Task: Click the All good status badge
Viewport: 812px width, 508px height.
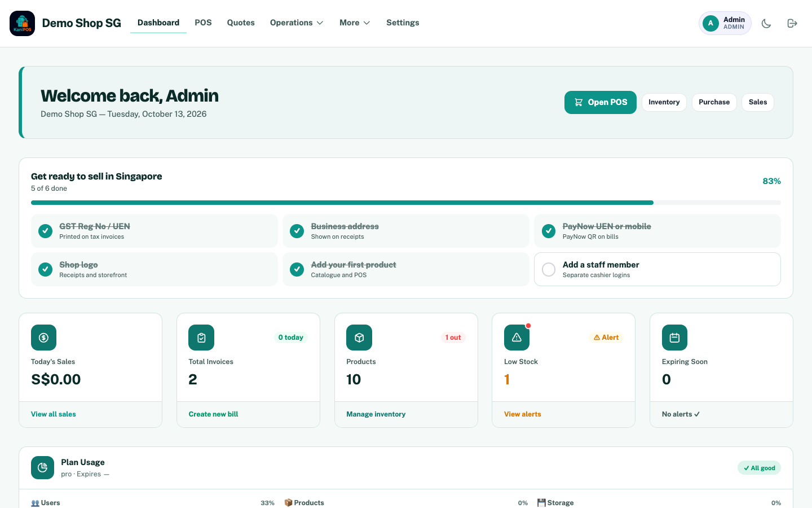Action: click(x=759, y=468)
